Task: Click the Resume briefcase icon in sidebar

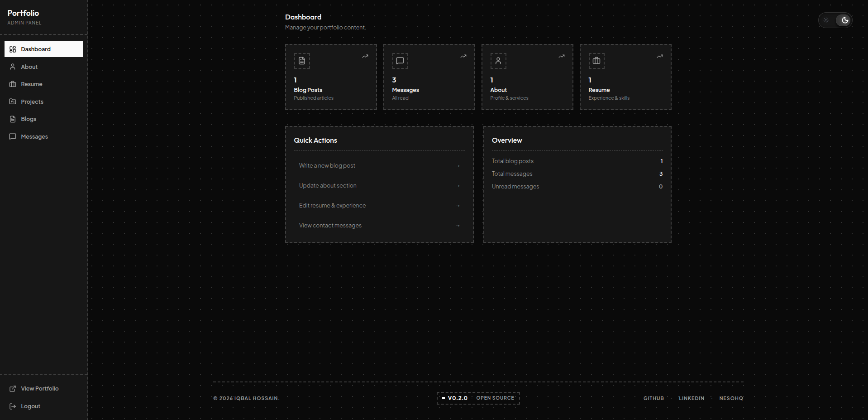Action: pos(13,84)
